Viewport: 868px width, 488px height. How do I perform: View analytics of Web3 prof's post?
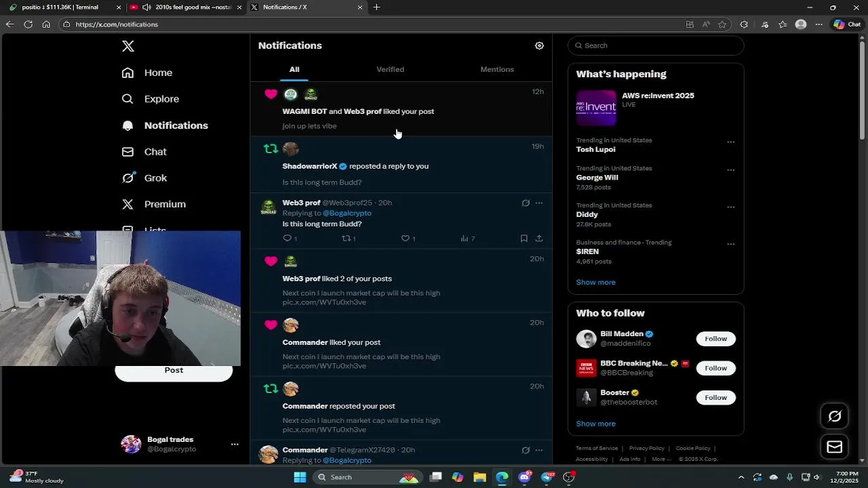465,238
